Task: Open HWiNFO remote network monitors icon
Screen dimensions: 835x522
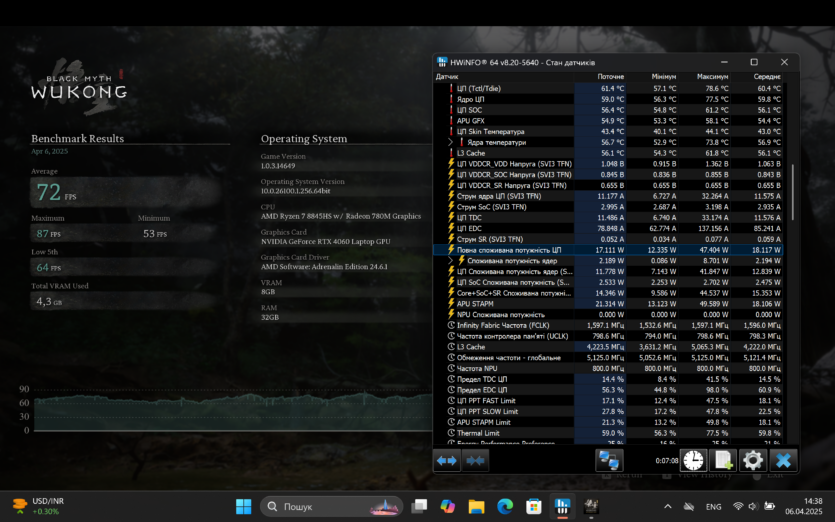Action: pyautogui.click(x=609, y=460)
